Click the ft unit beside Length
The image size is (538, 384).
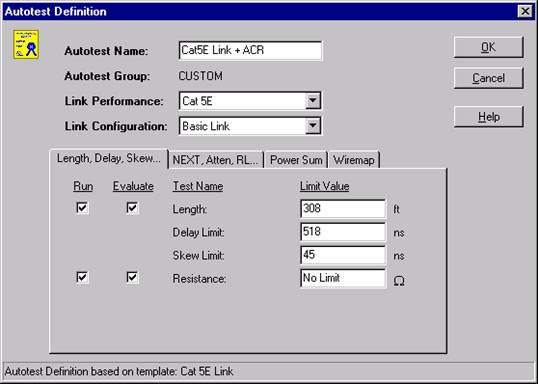pyautogui.click(x=396, y=209)
